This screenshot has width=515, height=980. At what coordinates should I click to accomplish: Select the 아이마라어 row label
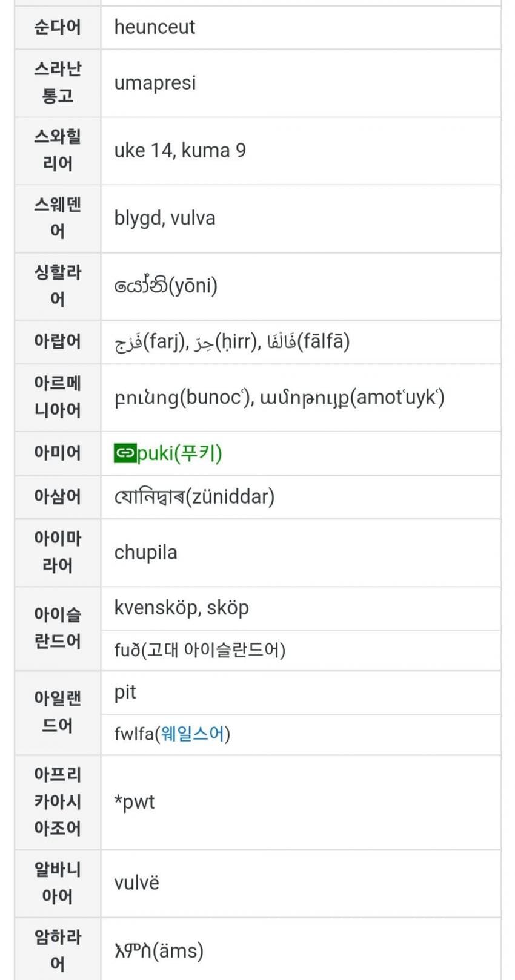(58, 552)
